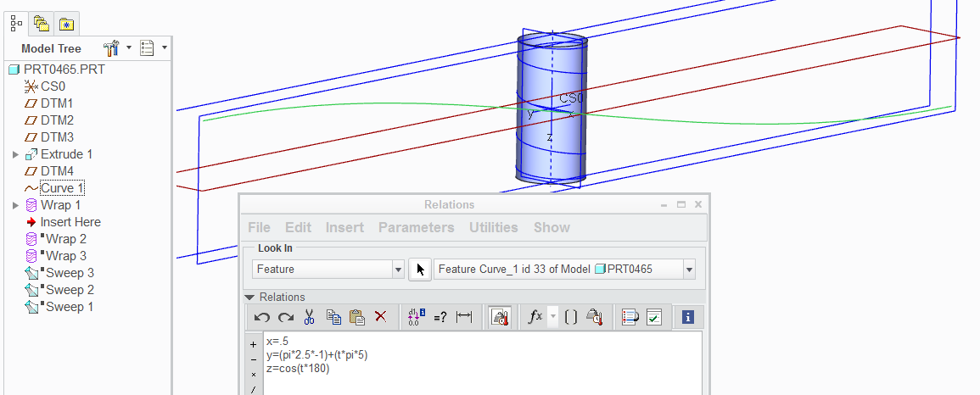Select DTM2 datum plane in tree

pos(48,120)
